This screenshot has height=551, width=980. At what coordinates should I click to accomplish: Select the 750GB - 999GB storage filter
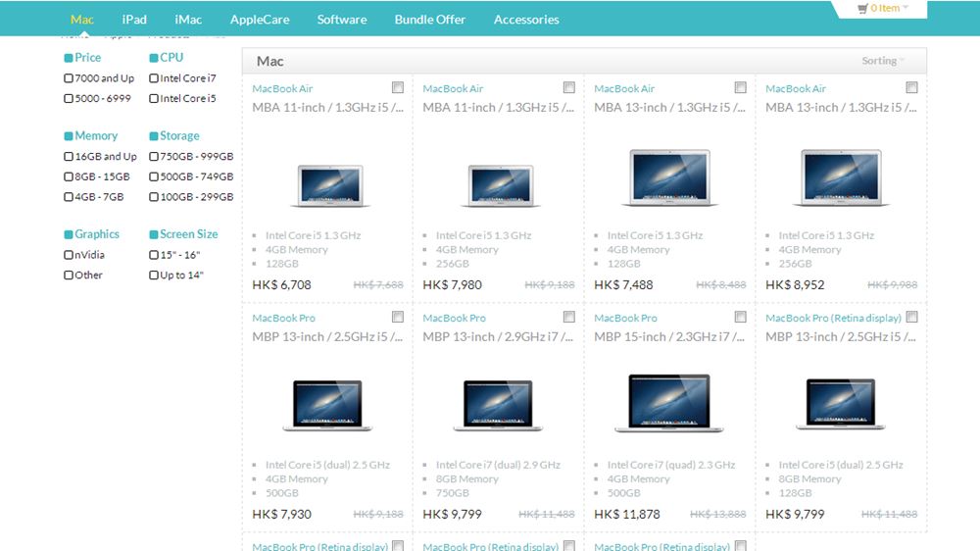154,157
